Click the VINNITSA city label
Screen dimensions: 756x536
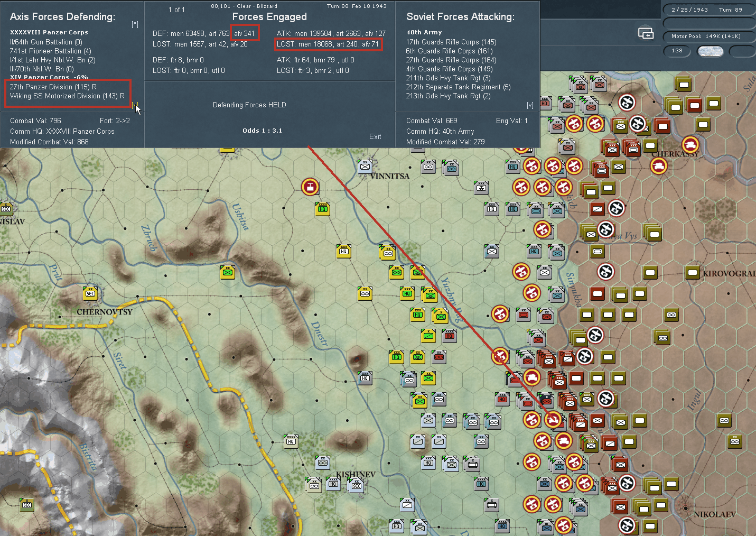pyautogui.click(x=390, y=176)
